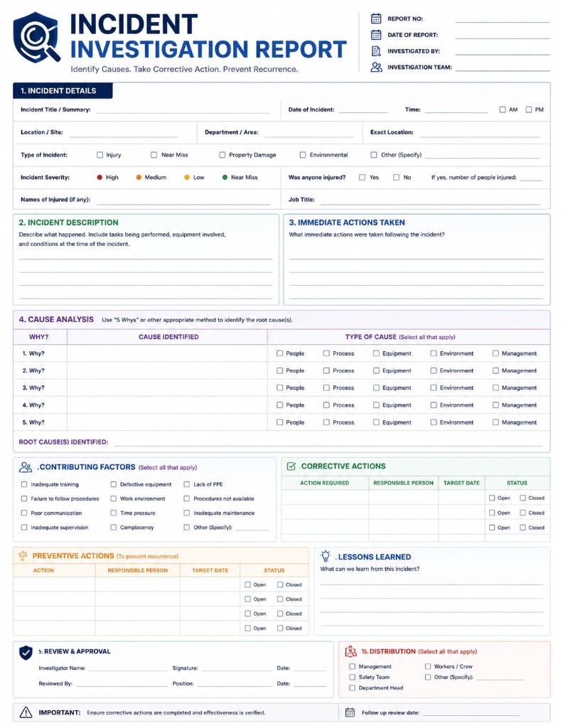563x728 pixels.
Task: Select the orange Medium severity dot
Action: (x=139, y=177)
